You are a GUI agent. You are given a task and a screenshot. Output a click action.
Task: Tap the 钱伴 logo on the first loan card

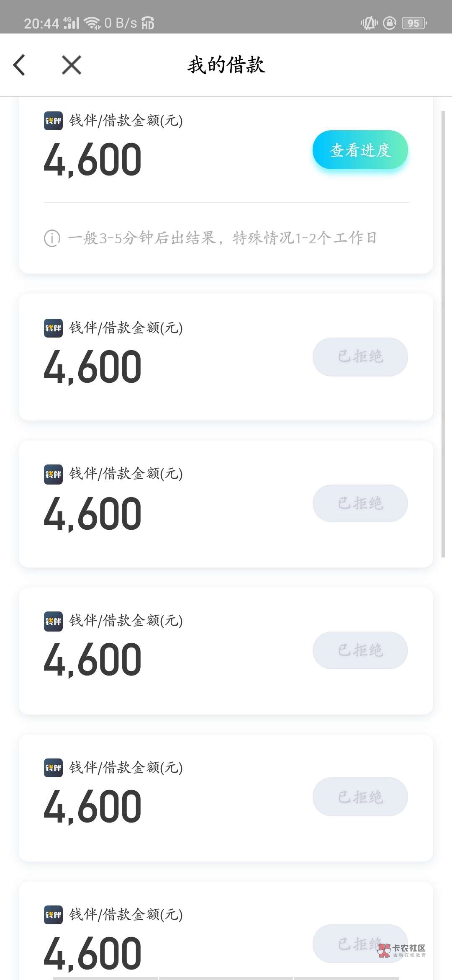[x=54, y=121]
